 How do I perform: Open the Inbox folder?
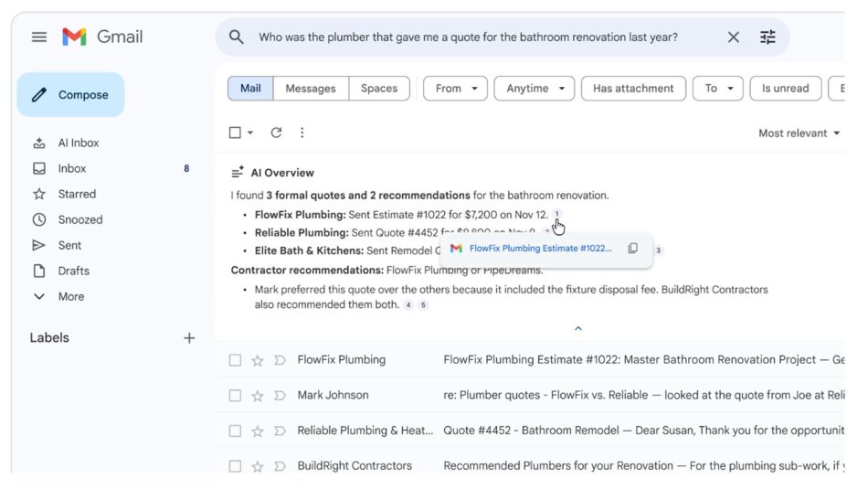coord(72,168)
